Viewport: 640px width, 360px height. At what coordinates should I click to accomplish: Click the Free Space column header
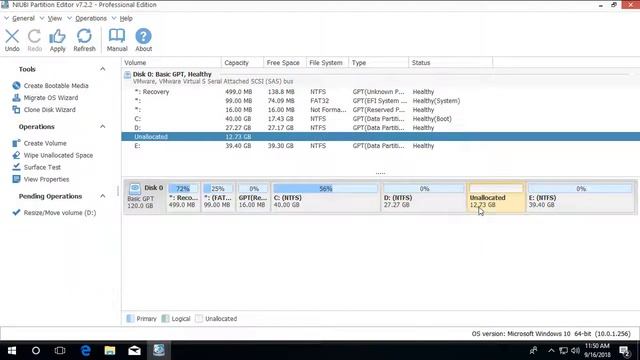click(284, 62)
